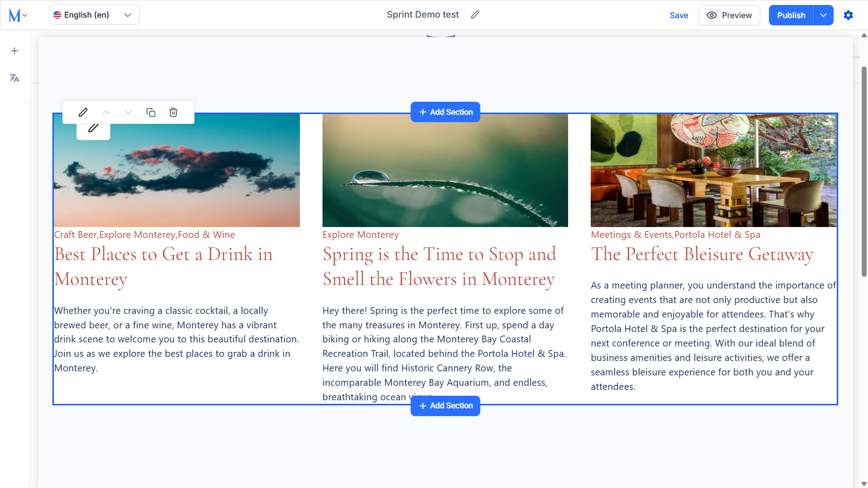This screenshot has height=488, width=868.
Task: Click Meetings & Events,Portola Hotel & Spa categories
Action: (675, 235)
